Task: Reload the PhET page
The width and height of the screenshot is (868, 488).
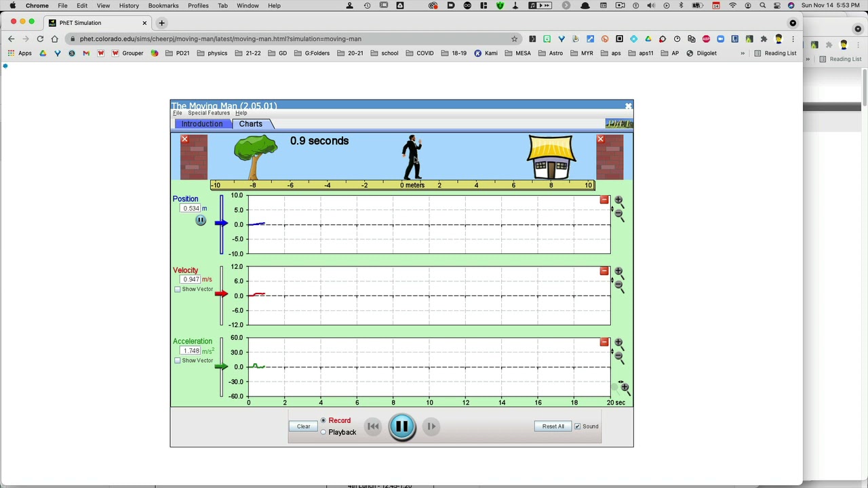Action: 40,39
